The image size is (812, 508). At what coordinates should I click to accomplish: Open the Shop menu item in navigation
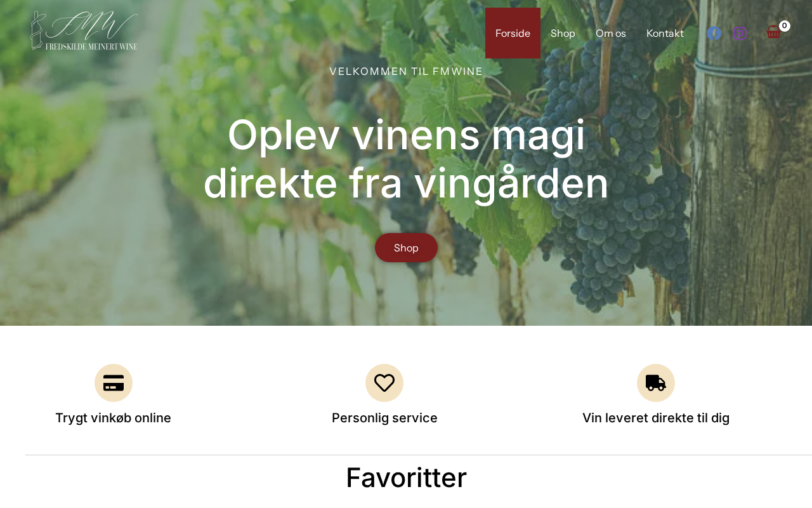point(563,33)
